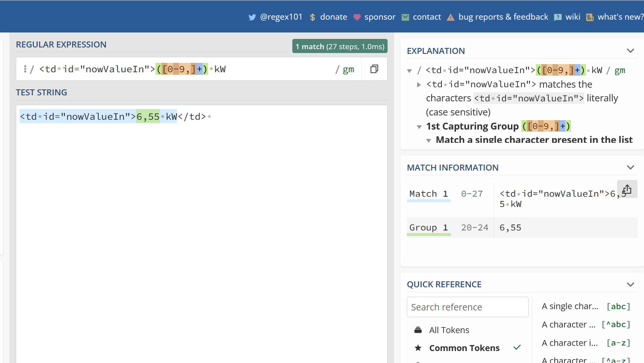Click the donate dollar icon

[x=312, y=17]
